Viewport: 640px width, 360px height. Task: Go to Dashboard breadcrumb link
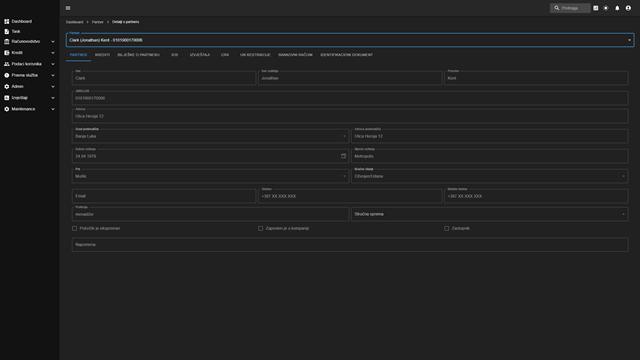[x=74, y=22]
